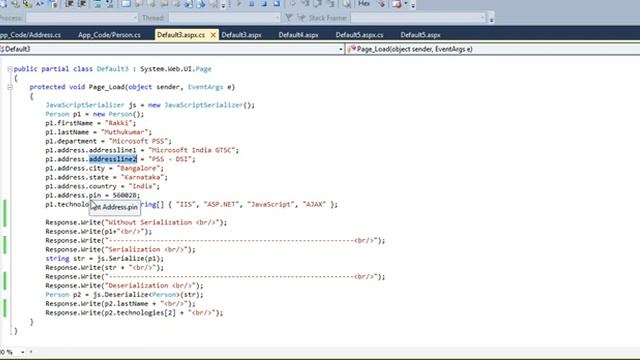Click the Start Debugging play icon
640x360 pixels.
[x=239, y=4]
